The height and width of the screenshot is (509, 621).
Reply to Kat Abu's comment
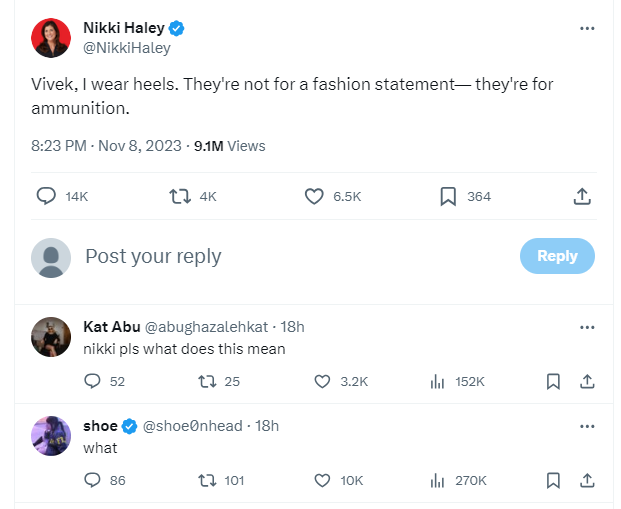[x=92, y=381]
